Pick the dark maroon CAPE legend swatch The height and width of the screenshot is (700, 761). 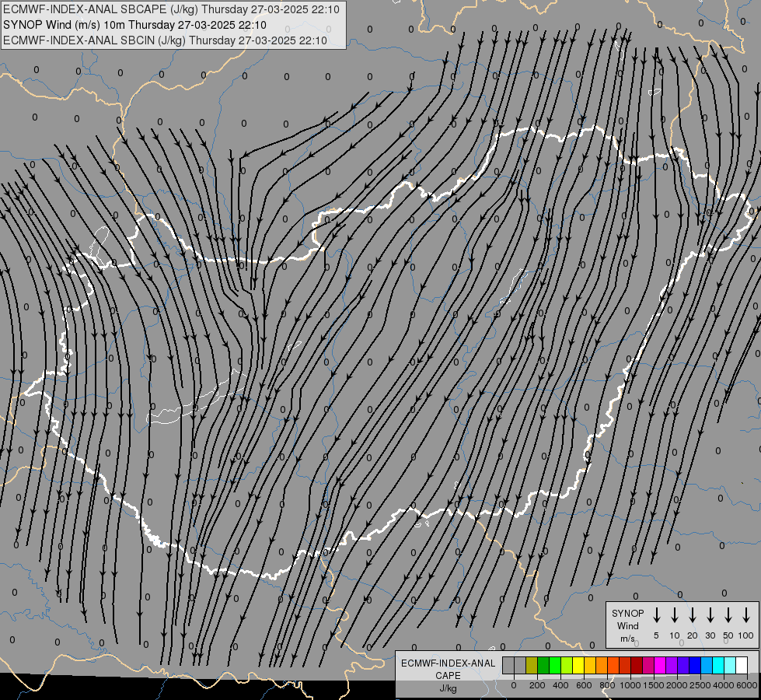[x=637, y=665]
